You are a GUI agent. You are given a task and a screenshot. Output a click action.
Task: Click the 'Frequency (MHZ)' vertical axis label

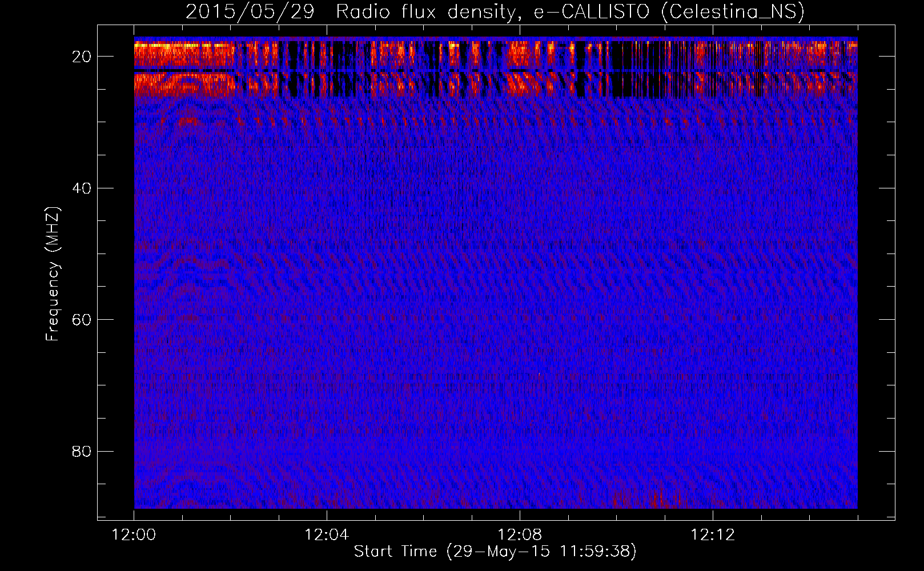53,274
